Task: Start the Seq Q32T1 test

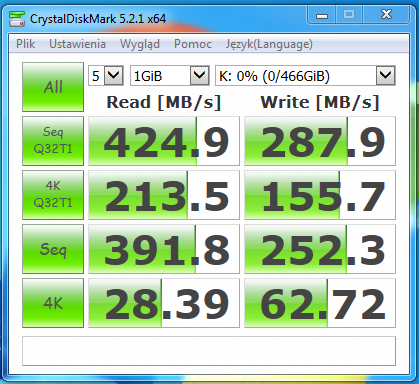Action: coord(53,141)
